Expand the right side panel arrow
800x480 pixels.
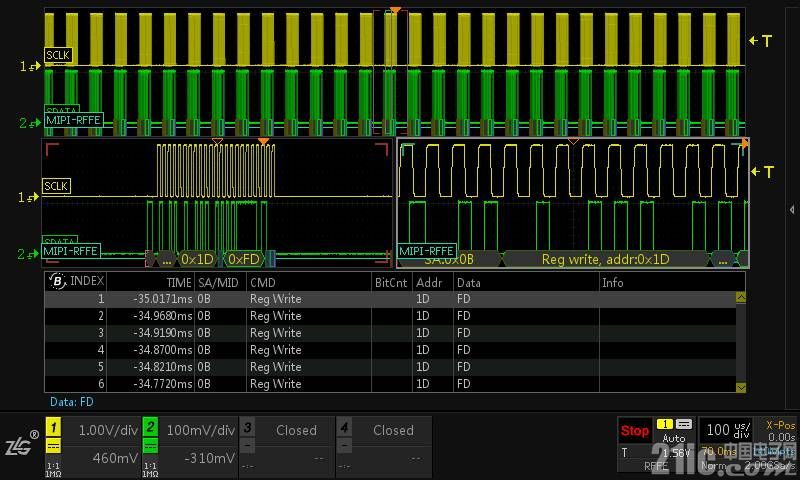point(791,210)
